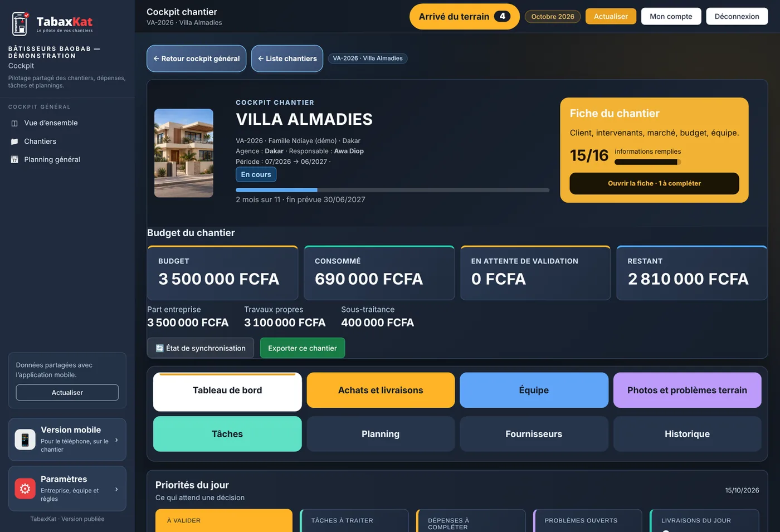
Task: Click the RESTANT 2 810 000 FCFA card
Action: 692,273
